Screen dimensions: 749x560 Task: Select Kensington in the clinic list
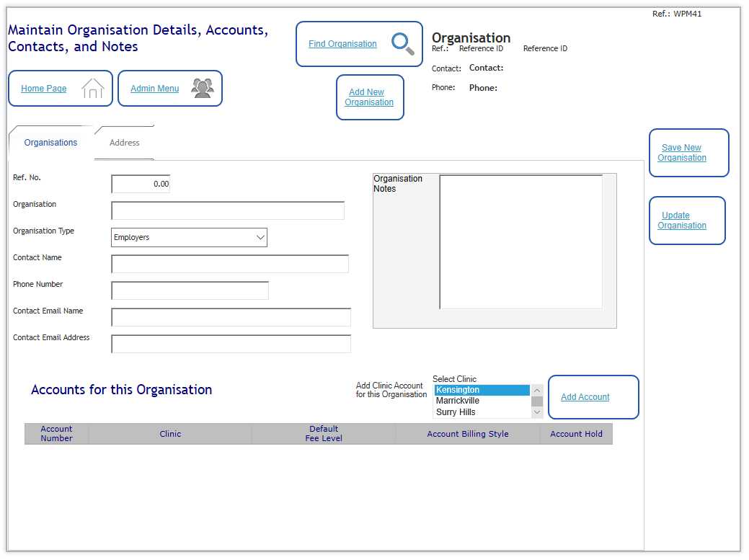coord(482,390)
